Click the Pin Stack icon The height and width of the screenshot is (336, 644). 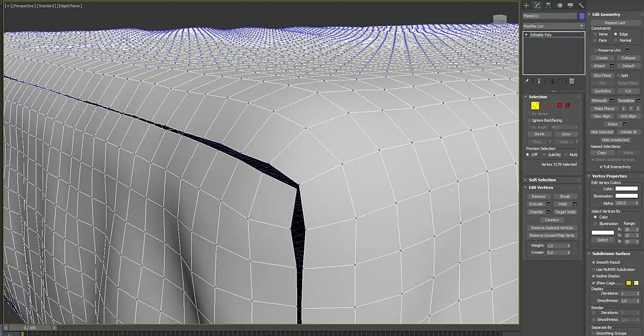tap(527, 81)
